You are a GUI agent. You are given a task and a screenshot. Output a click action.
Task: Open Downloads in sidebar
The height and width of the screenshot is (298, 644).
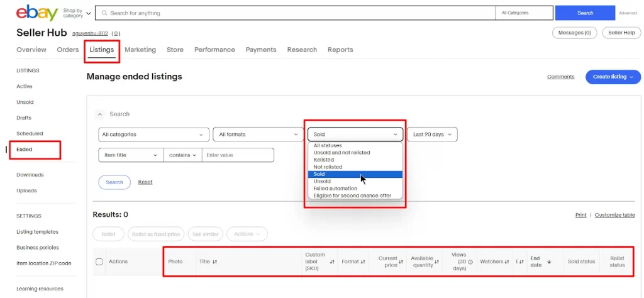pos(30,175)
